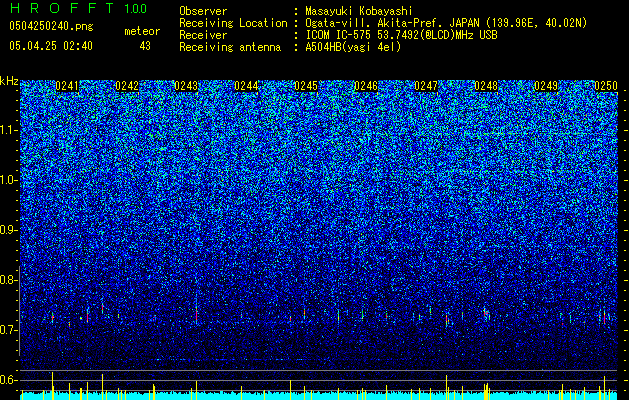Screen dimensions: 629x400
Task: Click the 0241 time marker
Action: pyautogui.click(x=67, y=86)
